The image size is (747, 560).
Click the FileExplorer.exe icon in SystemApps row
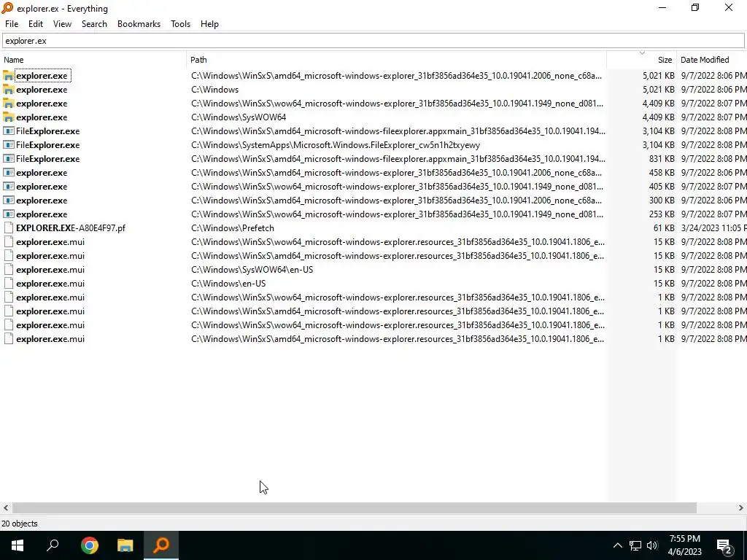[8, 145]
